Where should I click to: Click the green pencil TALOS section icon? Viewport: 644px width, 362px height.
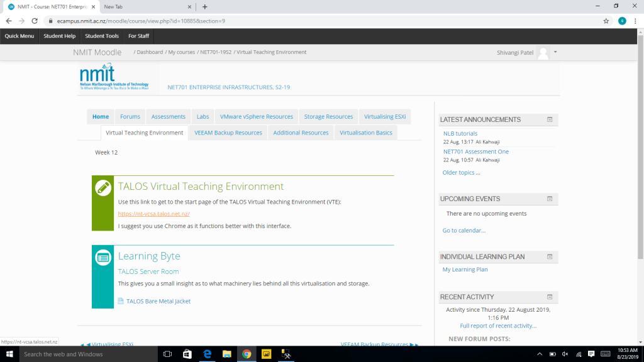click(103, 187)
